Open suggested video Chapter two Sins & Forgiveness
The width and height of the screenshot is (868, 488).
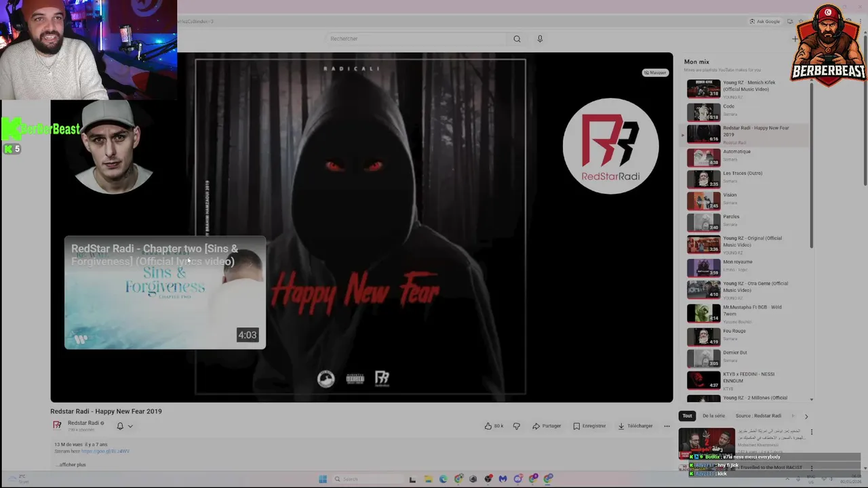point(165,292)
